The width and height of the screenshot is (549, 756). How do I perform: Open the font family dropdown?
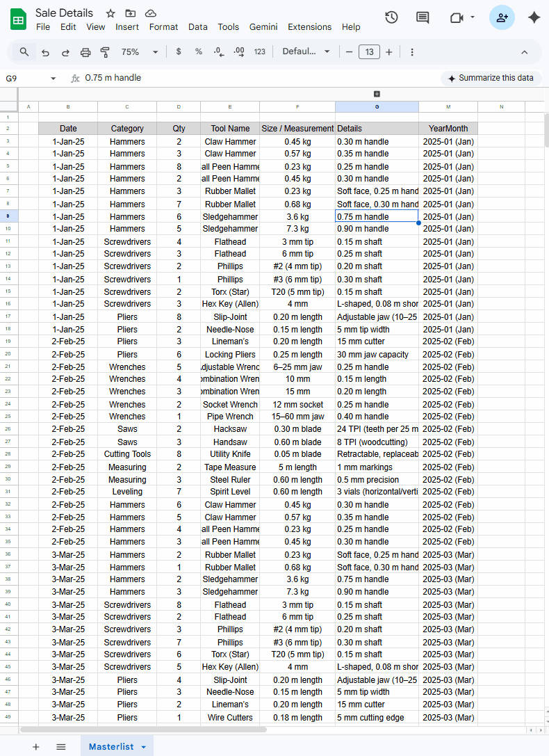(x=306, y=52)
